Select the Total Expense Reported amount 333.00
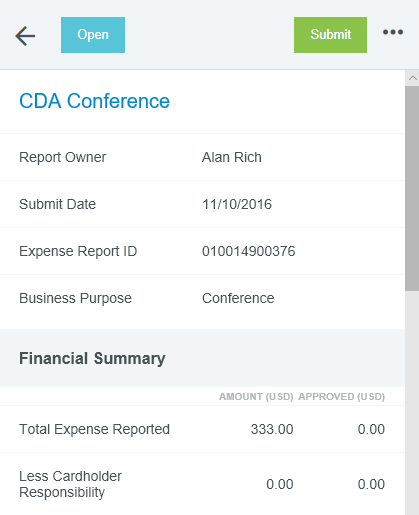This screenshot has height=515, width=419. tap(272, 429)
